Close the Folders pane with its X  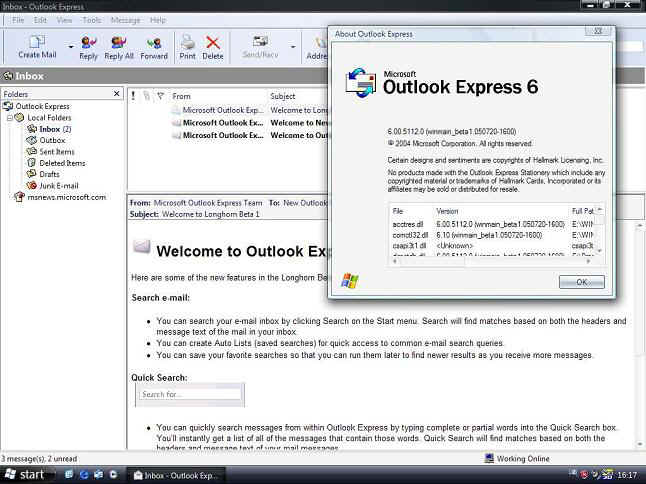pyautogui.click(x=117, y=94)
